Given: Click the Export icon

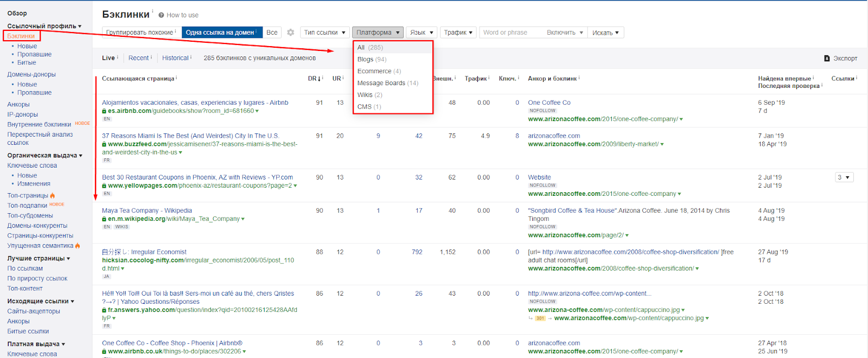Looking at the screenshot, I should (x=827, y=59).
